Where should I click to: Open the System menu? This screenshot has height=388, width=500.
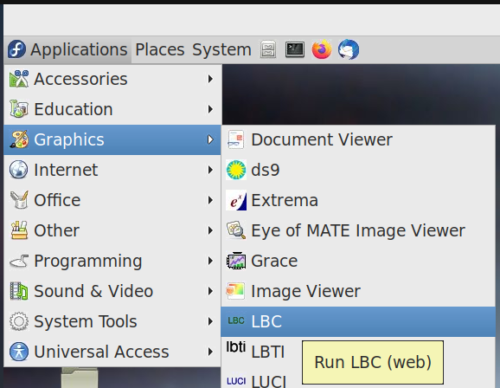point(222,50)
